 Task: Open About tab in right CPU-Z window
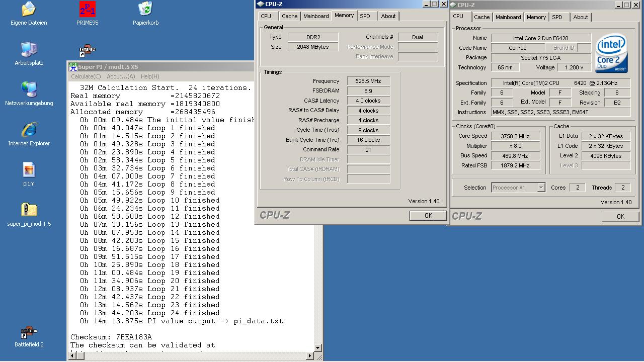tap(581, 17)
